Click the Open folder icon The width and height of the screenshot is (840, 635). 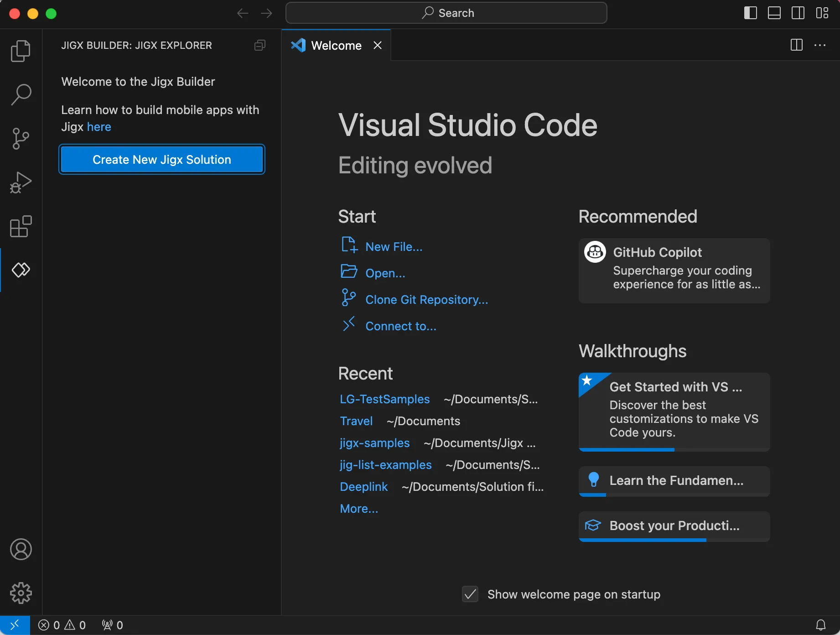[x=349, y=271]
